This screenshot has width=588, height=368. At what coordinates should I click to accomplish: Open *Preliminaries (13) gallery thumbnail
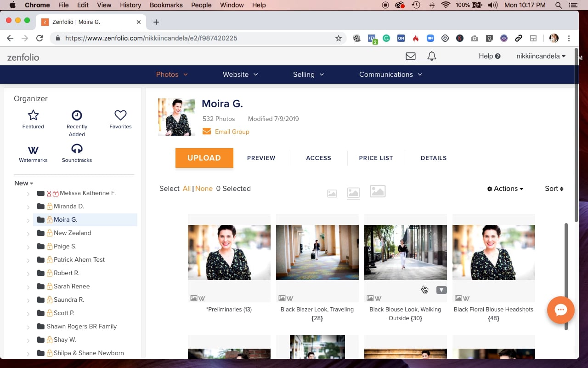point(229,253)
